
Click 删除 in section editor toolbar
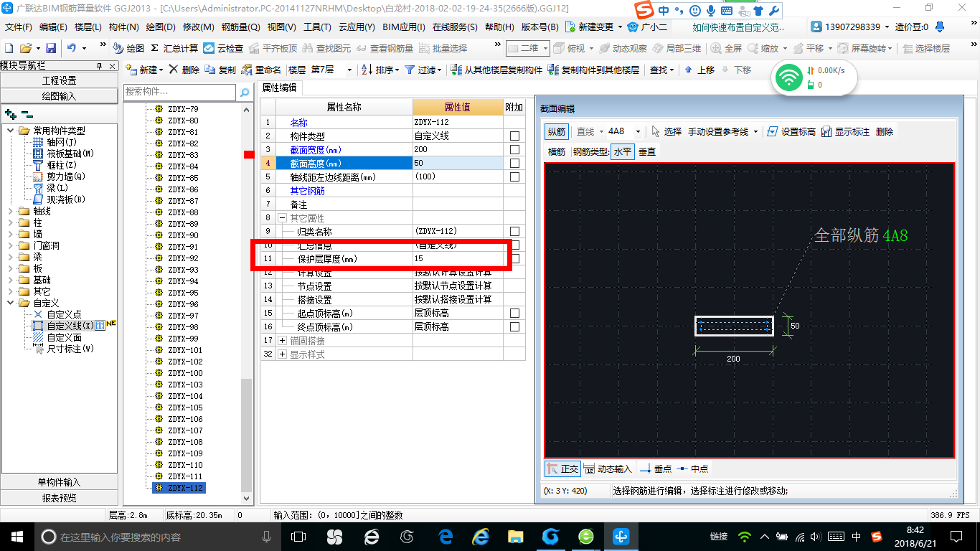[x=885, y=131]
